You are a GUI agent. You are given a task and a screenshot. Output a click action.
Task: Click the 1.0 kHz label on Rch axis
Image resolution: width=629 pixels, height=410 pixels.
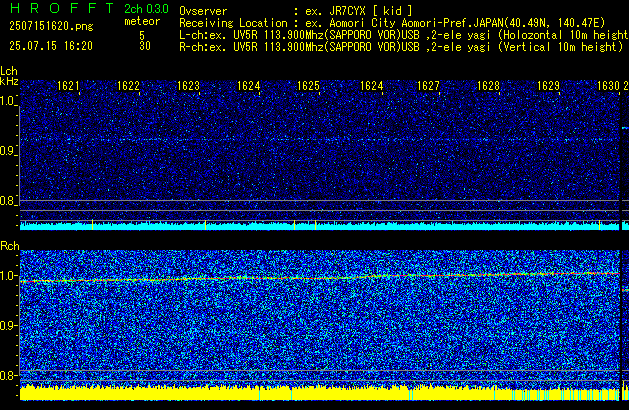(x=8, y=276)
